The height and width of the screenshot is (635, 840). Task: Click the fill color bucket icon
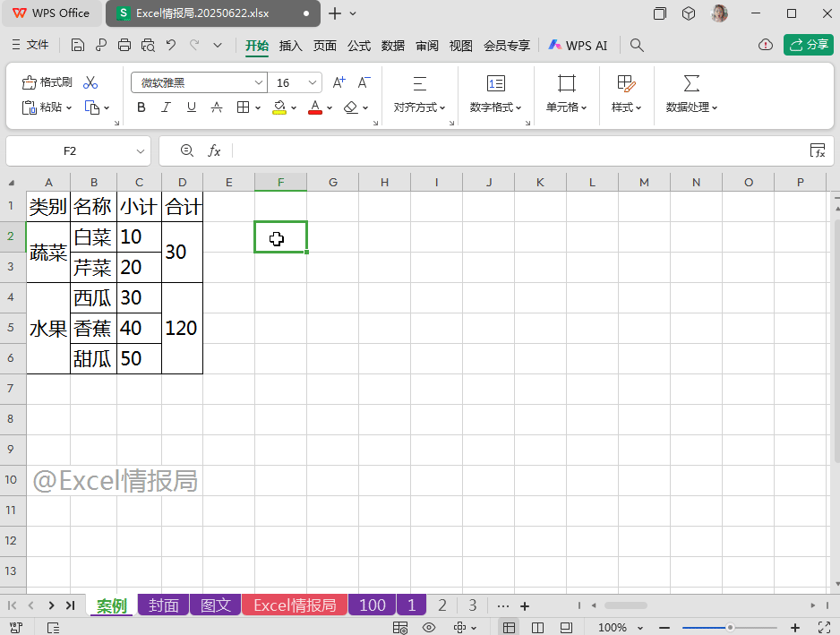tap(280, 107)
